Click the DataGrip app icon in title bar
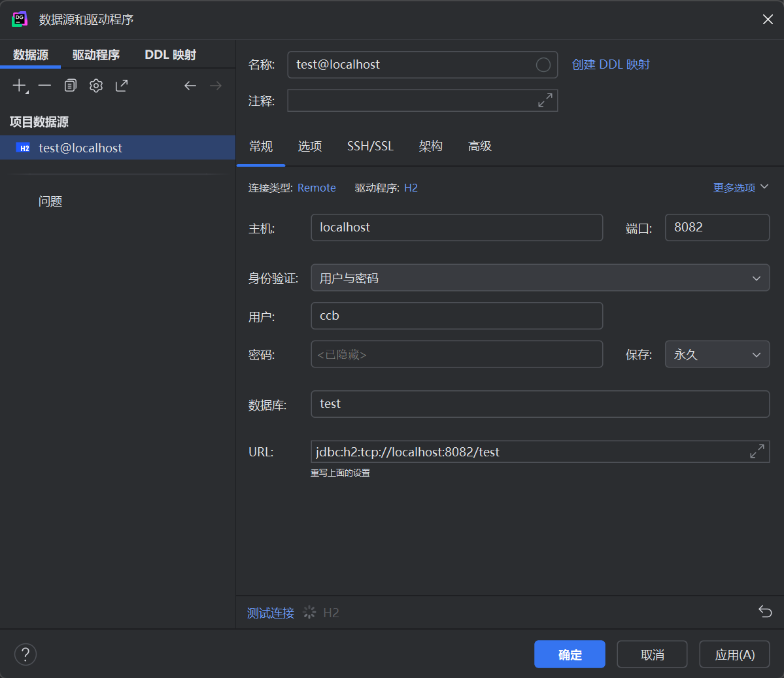The width and height of the screenshot is (784, 678). (20, 19)
